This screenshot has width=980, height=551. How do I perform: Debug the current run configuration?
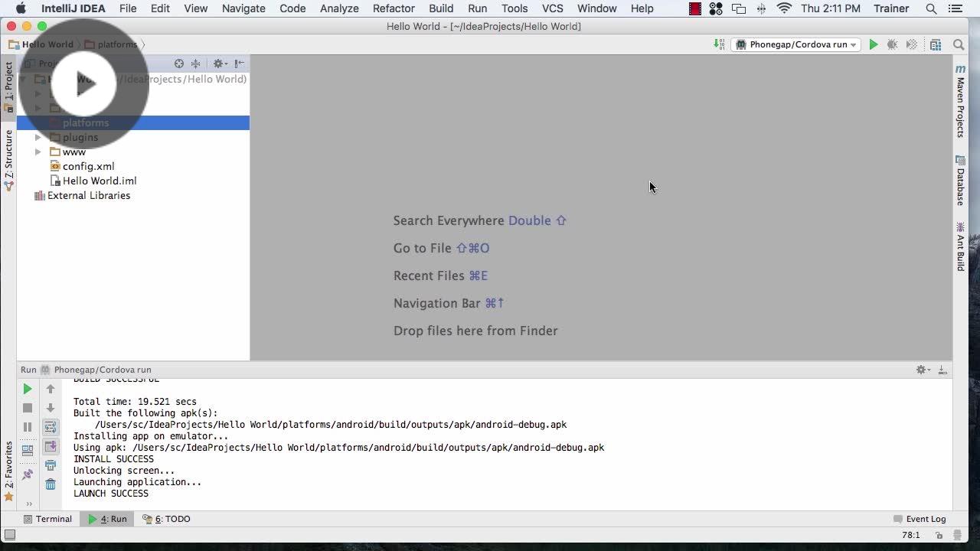tap(892, 44)
